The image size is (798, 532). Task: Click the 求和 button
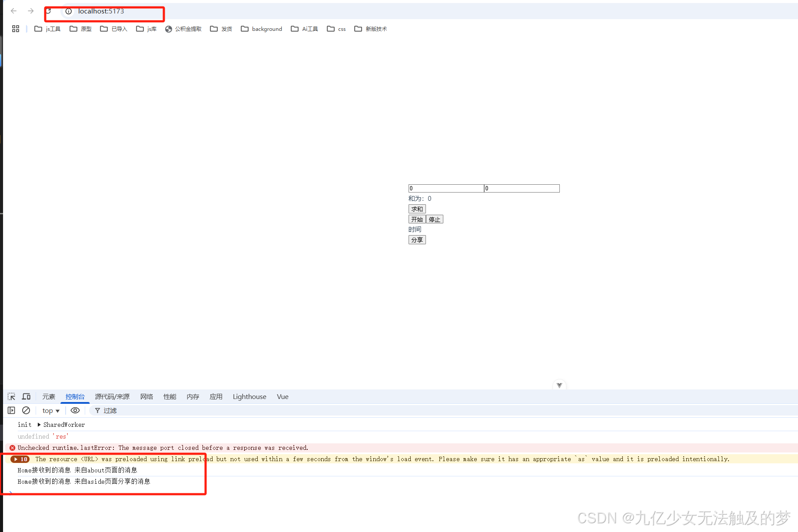pos(417,209)
